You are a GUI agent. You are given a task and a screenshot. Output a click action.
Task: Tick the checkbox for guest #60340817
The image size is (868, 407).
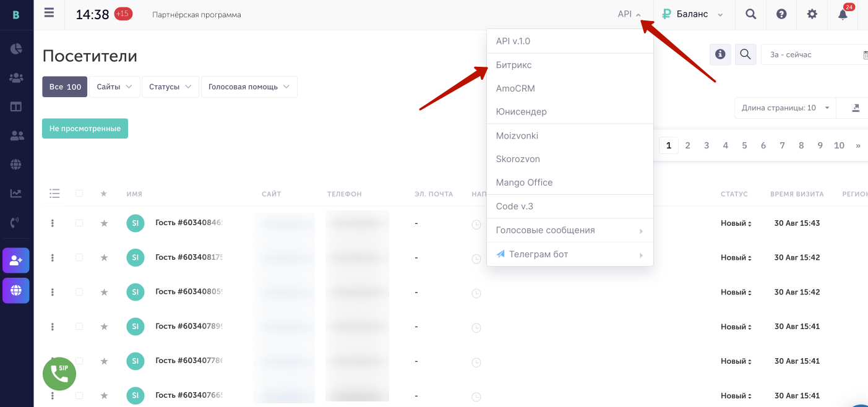point(79,257)
